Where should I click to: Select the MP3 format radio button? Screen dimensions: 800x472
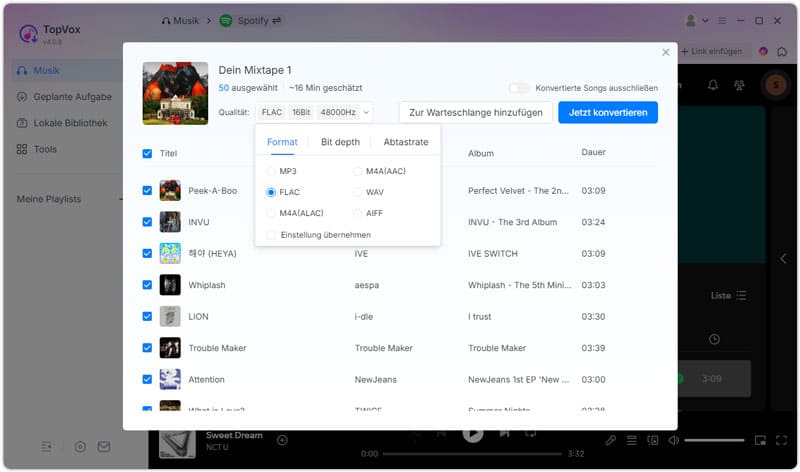(x=272, y=171)
